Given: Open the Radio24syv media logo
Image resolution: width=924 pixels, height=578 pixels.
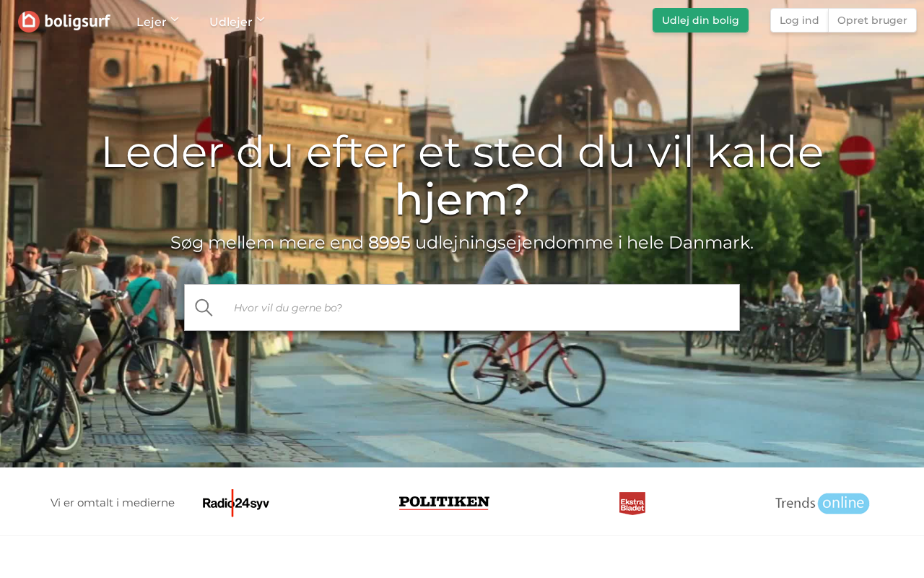Looking at the screenshot, I should [x=236, y=503].
